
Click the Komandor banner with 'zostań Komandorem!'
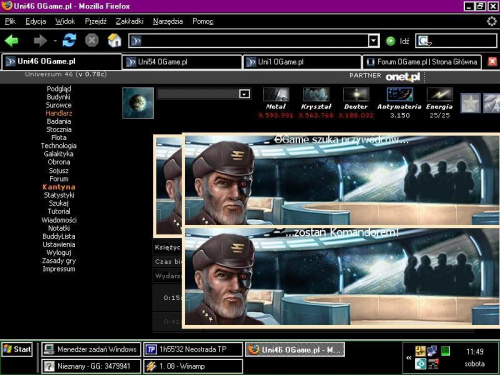(342, 277)
